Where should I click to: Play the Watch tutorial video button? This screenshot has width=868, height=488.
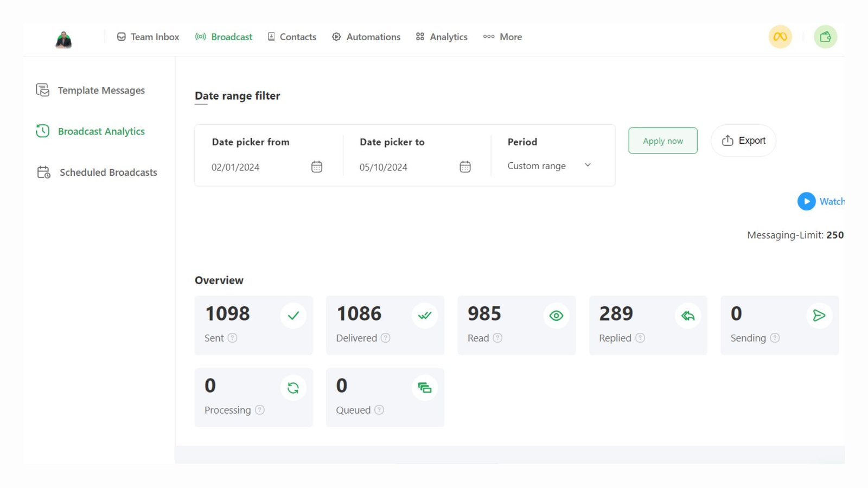pos(807,201)
